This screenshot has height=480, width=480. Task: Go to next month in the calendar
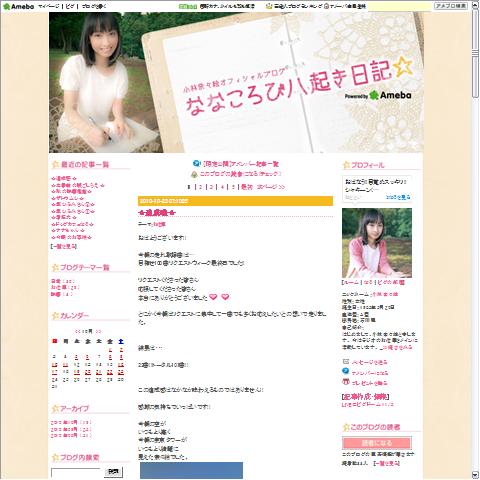(x=98, y=331)
